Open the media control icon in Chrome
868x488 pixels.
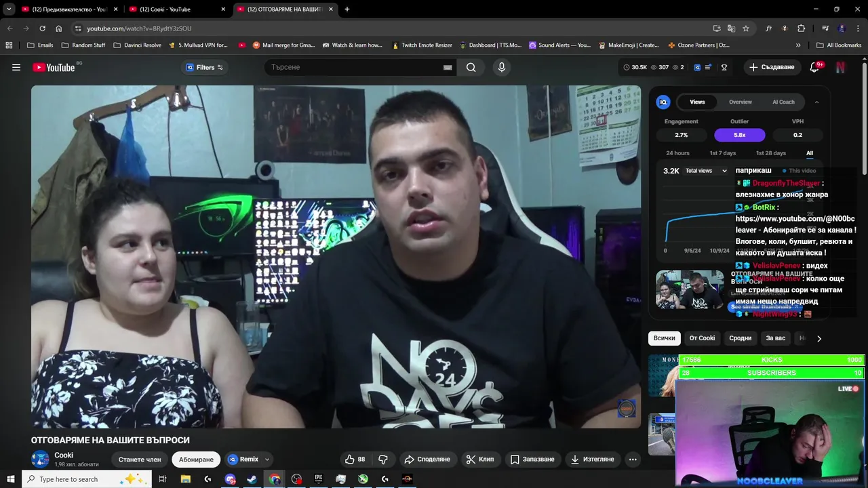click(x=825, y=28)
